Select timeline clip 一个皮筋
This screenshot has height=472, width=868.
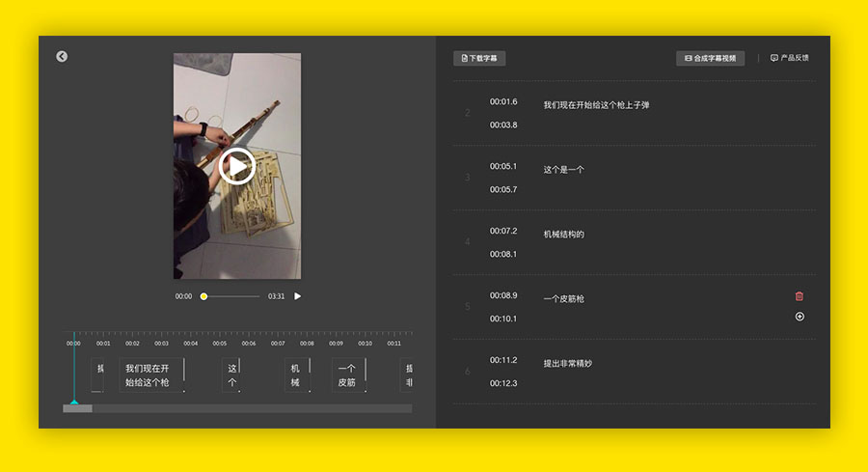[349, 375]
